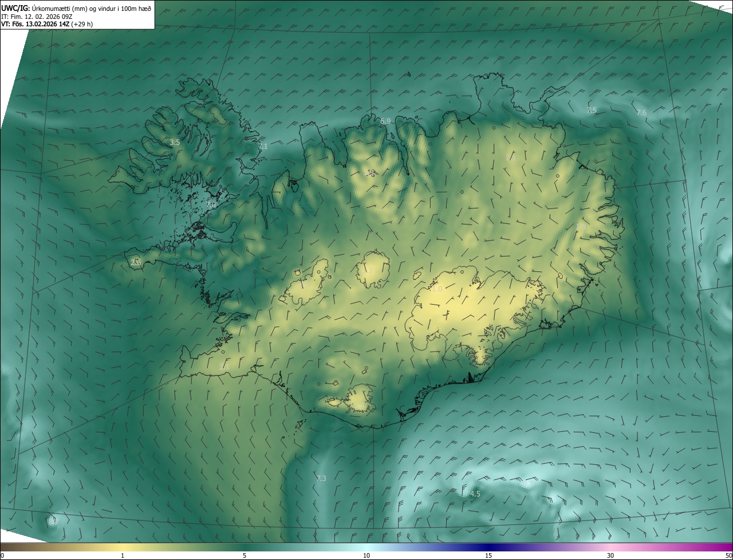The height and width of the screenshot is (560, 733).
Task: Click the 7.5 value label offshore northeast
Action: [x=592, y=110]
